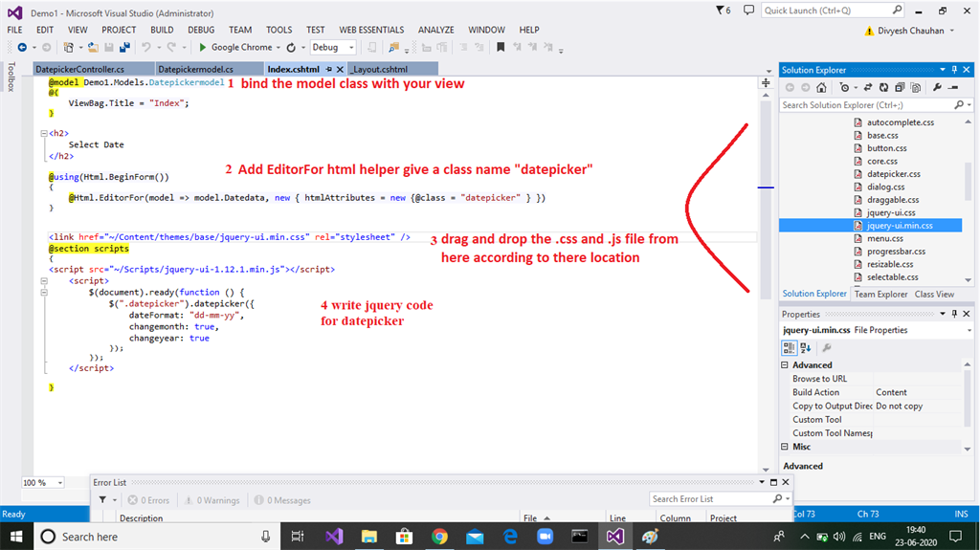
Task: Start debugging with the green play button
Action: point(203,48)
